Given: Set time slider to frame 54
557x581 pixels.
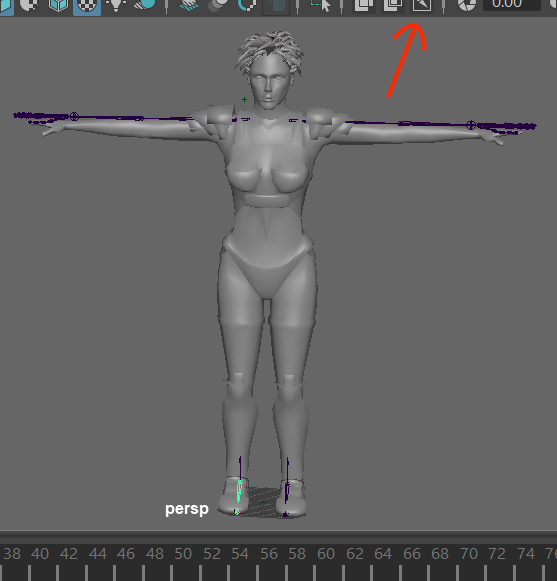Looking at the screenshot, I should pos(240,554).
